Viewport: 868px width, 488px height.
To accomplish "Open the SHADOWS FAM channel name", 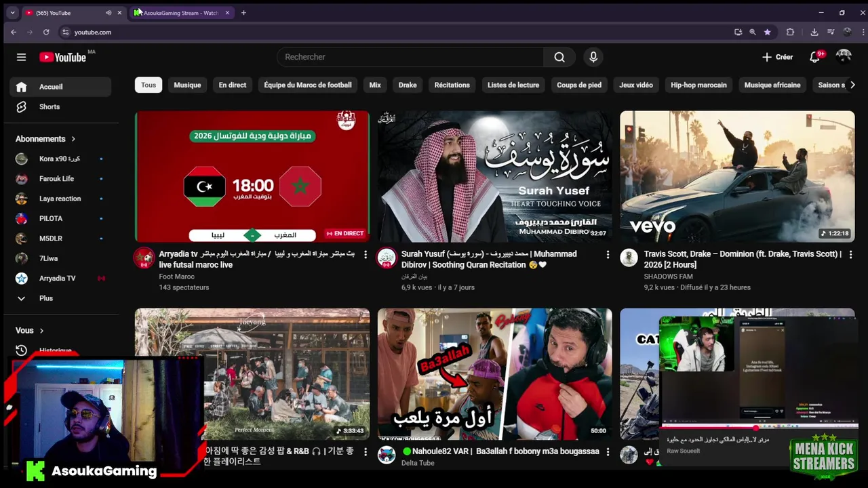I will tap(669, 277).
